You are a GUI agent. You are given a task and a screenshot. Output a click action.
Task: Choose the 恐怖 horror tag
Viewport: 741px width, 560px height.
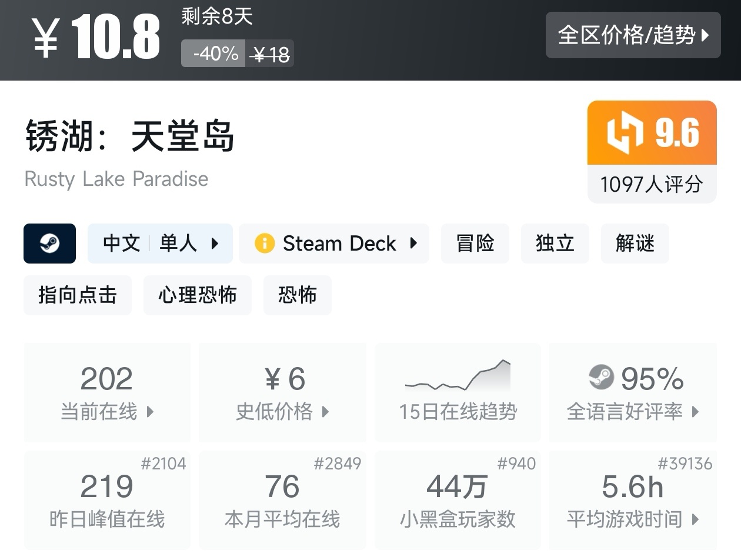pos(298,295)
